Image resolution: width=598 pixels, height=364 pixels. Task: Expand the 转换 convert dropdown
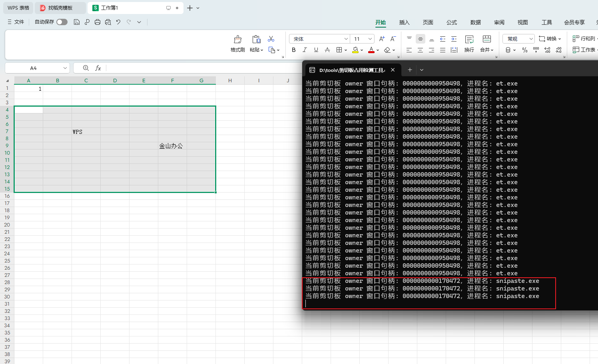tap(559, 39)
